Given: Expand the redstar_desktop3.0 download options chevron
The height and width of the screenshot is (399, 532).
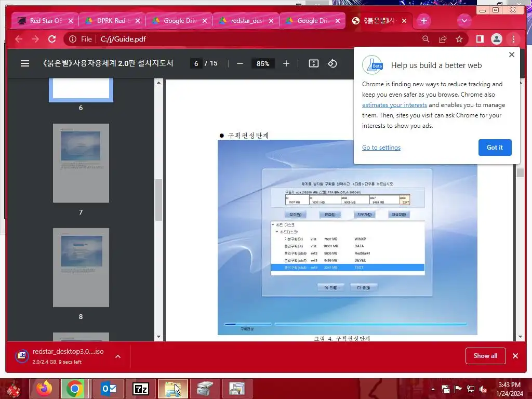Looking at the screenshot, I should [x=118, y=356].
